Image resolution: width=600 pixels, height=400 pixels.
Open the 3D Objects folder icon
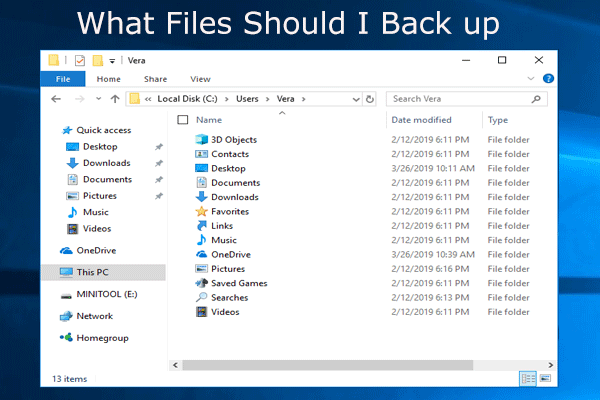pyautogui.click(x=201, y=139)
